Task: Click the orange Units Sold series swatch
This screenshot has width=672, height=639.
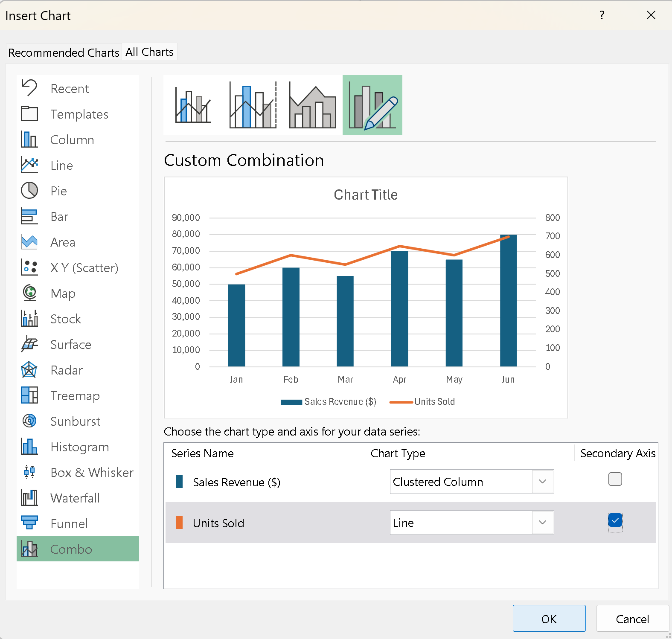Action: [x=180, y=523]
